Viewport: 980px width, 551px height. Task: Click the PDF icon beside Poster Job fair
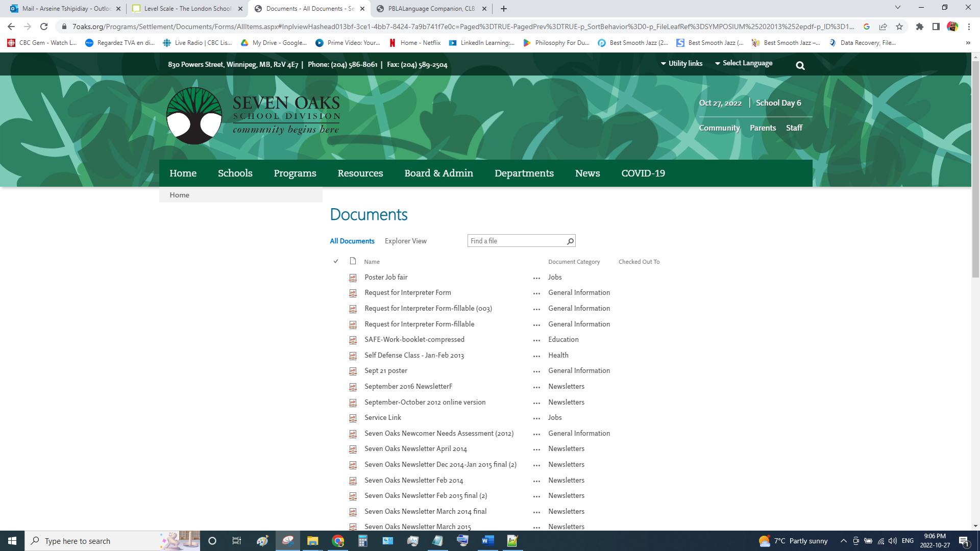point(353,278)
